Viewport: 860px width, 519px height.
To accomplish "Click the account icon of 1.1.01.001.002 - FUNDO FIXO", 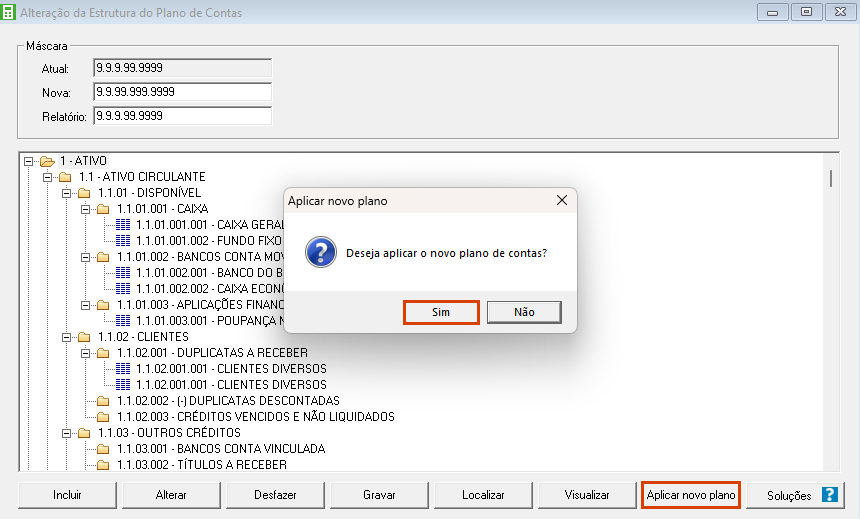I will pos(123,241).
